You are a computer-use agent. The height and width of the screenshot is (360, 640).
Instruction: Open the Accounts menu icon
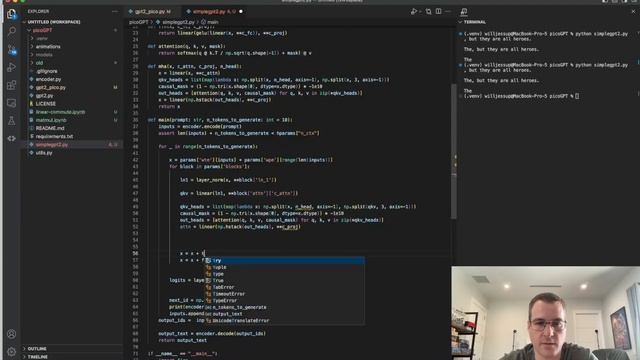pos(11,334)
